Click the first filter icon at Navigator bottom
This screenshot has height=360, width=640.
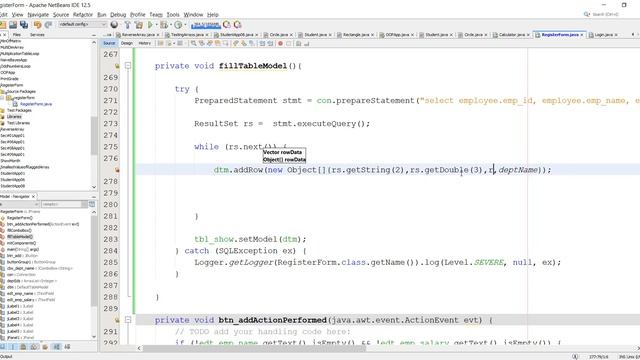coord(2,347)
